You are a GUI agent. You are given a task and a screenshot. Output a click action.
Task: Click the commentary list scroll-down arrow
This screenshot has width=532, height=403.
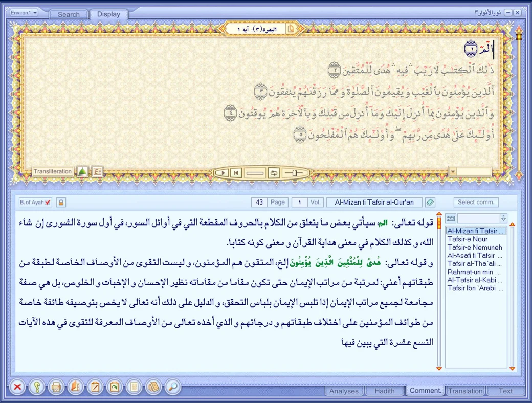(x=513, y=368)
